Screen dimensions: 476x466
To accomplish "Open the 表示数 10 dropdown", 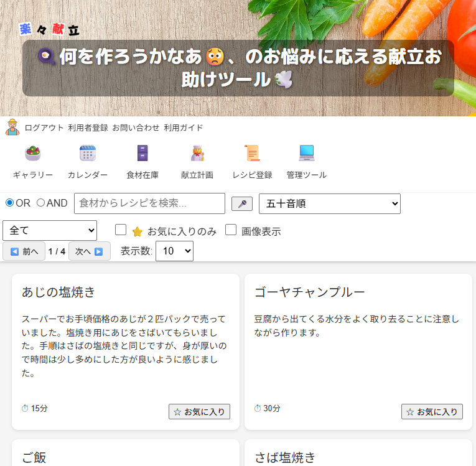I will pos(175,251).
